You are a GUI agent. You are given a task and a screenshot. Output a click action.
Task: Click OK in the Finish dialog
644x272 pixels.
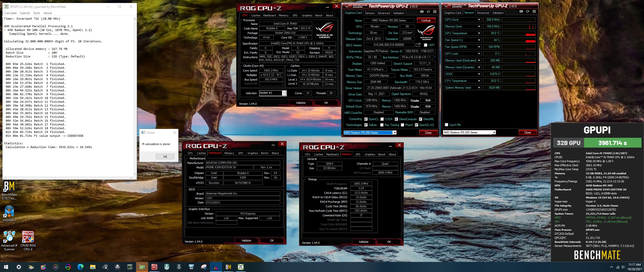(x=165, y=157)
